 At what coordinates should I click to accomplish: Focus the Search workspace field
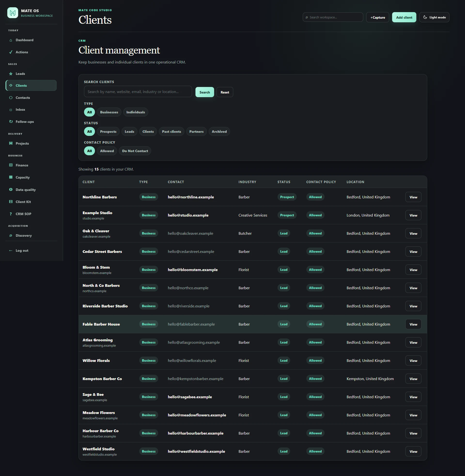pyautogui.click(x=333, y=17)
